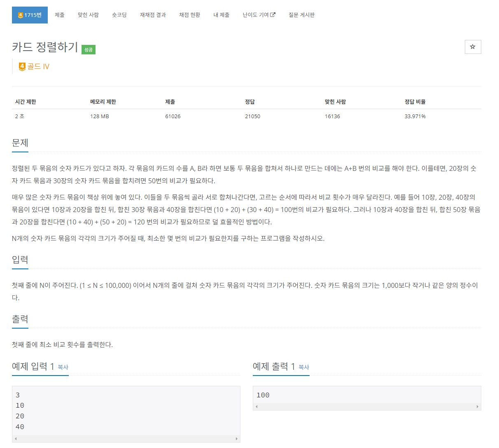Open the 맞힌 사람 tab
This screenshot has height=448, width=499.
point(88,15)
